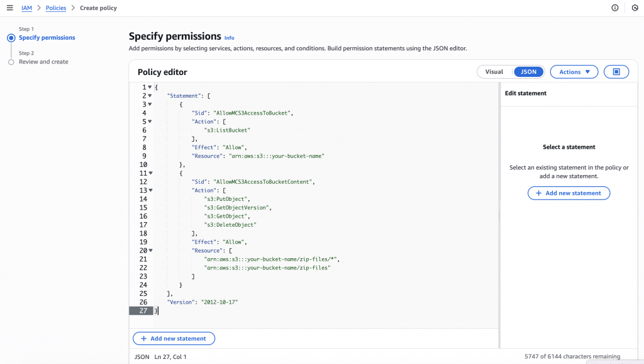644x364 pixels.
Task: Click the Version "2012-10-17" value
Action: (x=219, y=302)
